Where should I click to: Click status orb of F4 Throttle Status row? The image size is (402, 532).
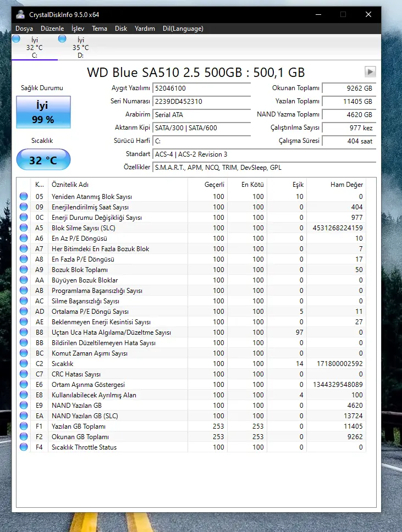coord(24,447)
